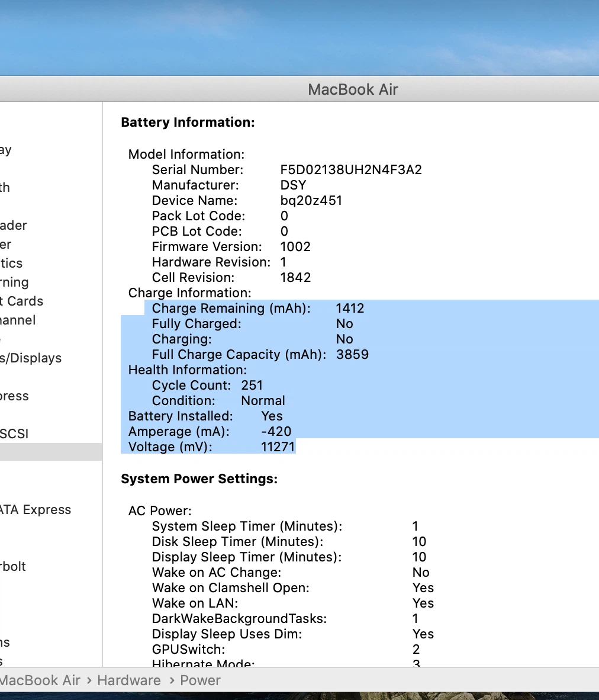
Task: Click the Manufacturer value DSY
Action: [x=293, y=185]
